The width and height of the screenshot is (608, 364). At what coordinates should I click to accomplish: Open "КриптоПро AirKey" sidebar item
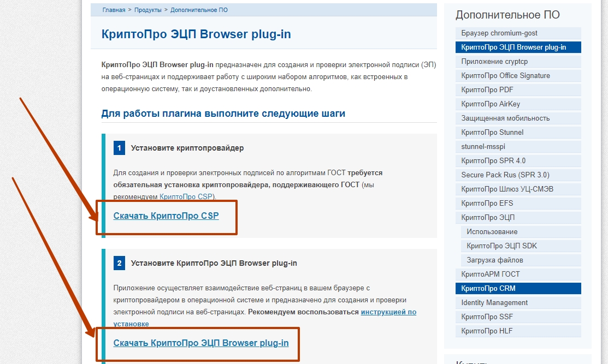coord(490,104)
